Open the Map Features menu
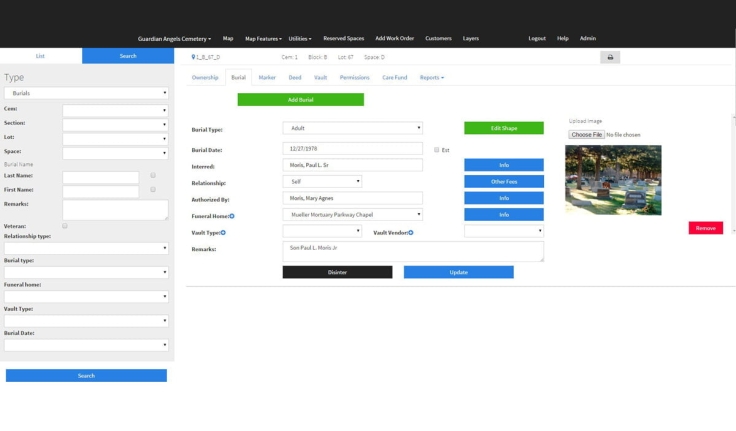The width and height of the screenshot is (736, 431). point(262,38)
